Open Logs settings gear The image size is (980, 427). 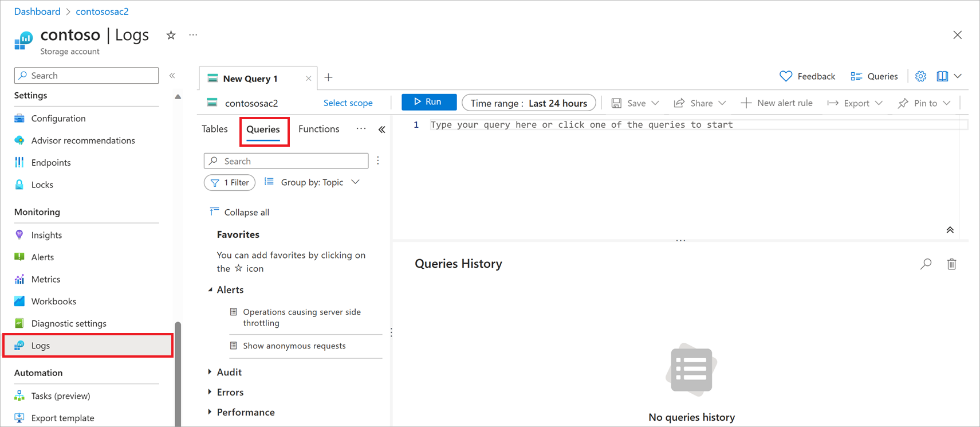[x=920, y=76]
